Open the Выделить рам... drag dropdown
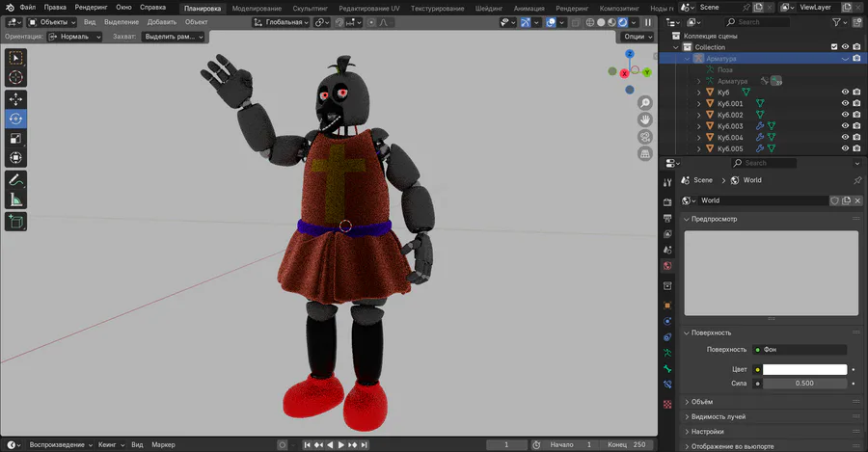 (173, 37)
